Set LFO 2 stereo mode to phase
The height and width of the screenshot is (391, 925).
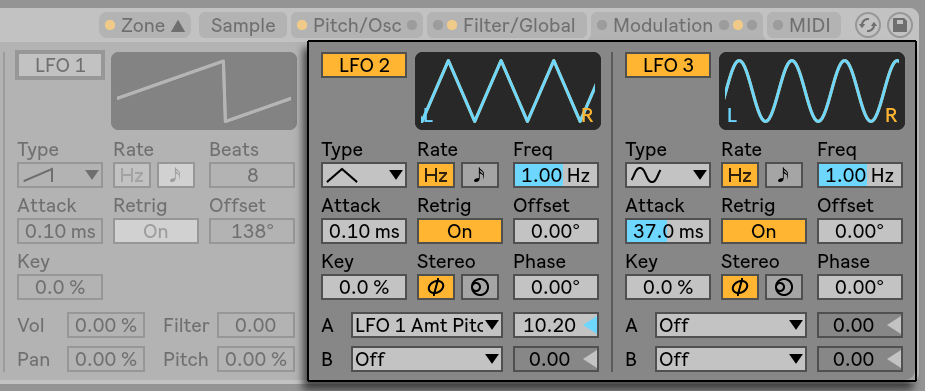(x=435, y=287)
